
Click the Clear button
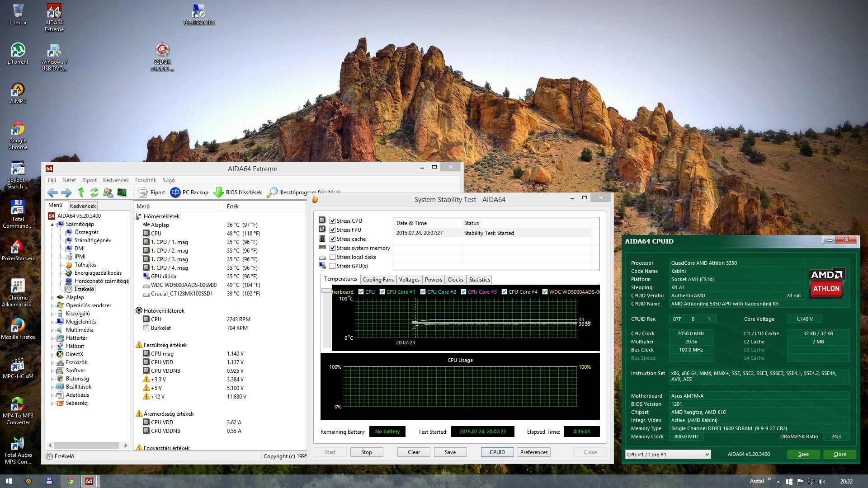(x=414, y=452)
